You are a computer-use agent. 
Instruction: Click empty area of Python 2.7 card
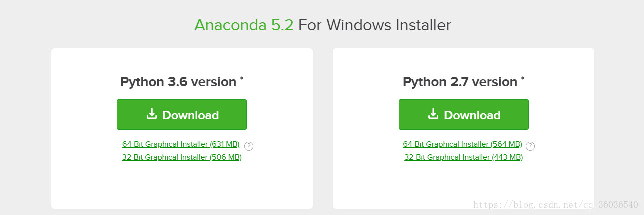463,185
